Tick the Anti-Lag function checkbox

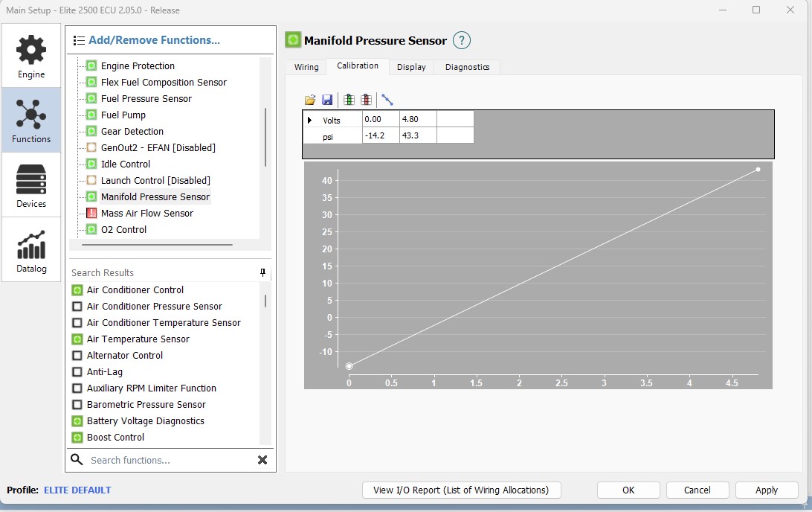click(x=77, y=372)
